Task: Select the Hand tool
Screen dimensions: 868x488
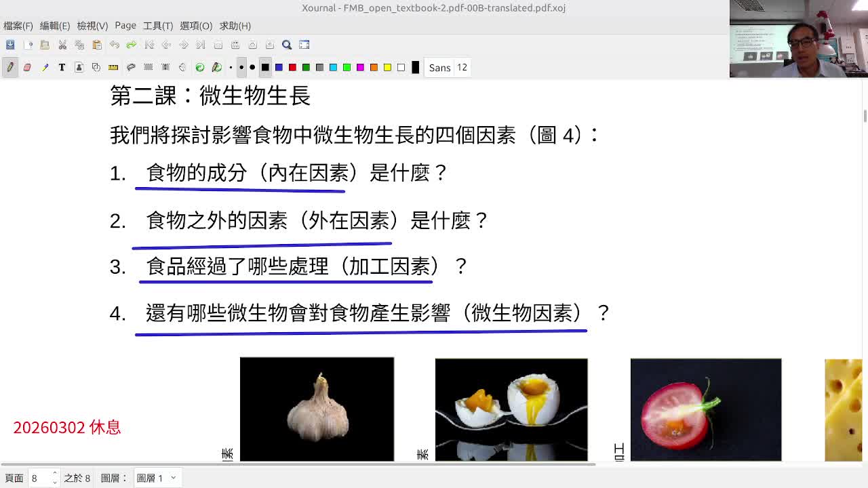Action: 182,67
